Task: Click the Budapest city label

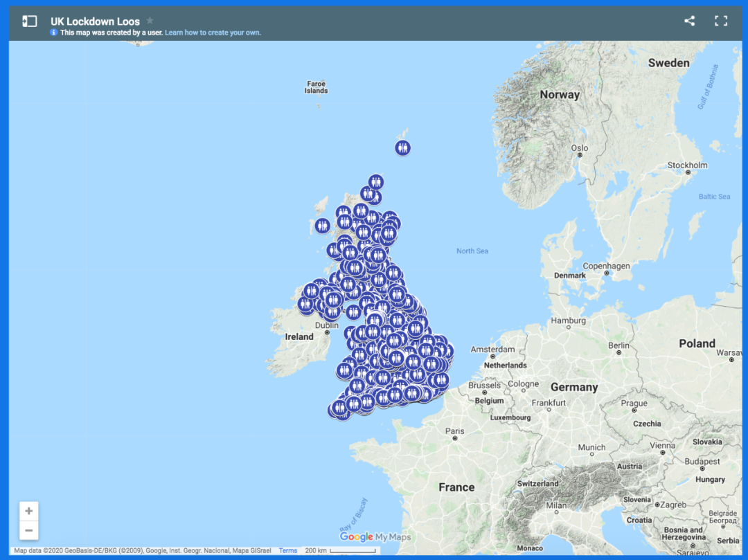Action: pos(702,461)
